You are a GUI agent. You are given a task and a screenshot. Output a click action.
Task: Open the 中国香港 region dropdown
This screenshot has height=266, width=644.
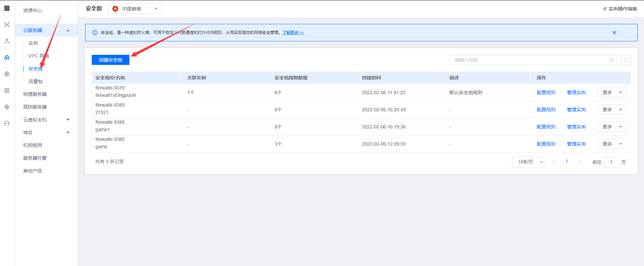pos(135,9)
